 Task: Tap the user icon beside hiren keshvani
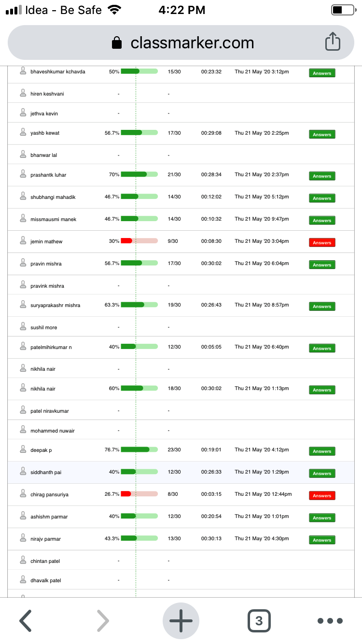(x=23, y=93)
